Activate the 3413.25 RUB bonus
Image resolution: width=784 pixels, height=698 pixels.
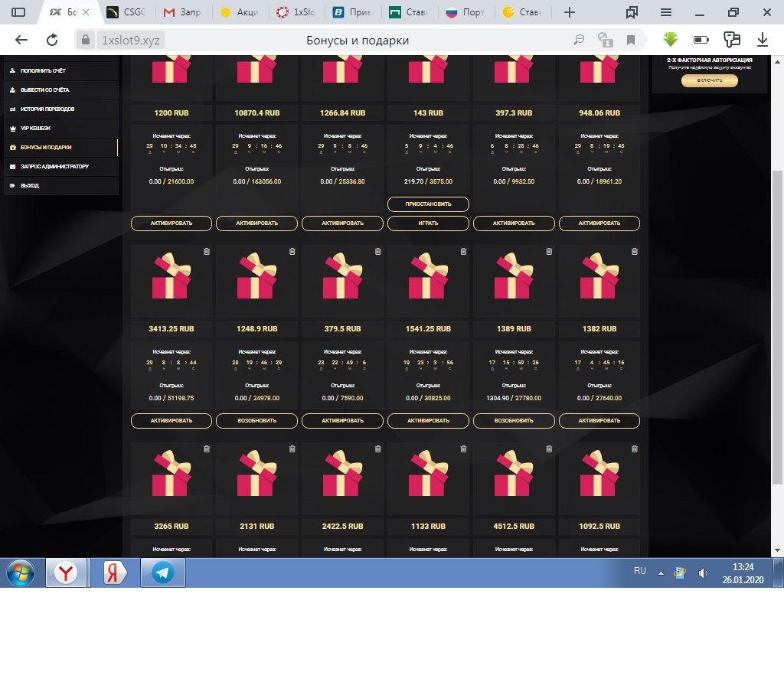pyautogui.click(x=171, y=420)
